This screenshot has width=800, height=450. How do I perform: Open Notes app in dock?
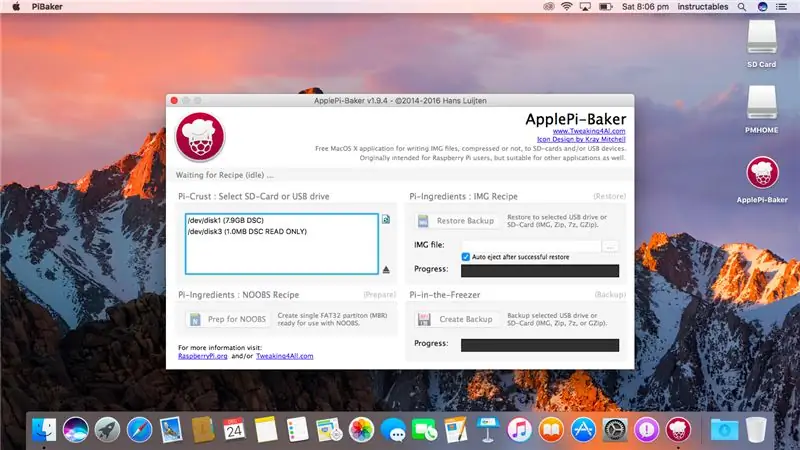(266, 430)
